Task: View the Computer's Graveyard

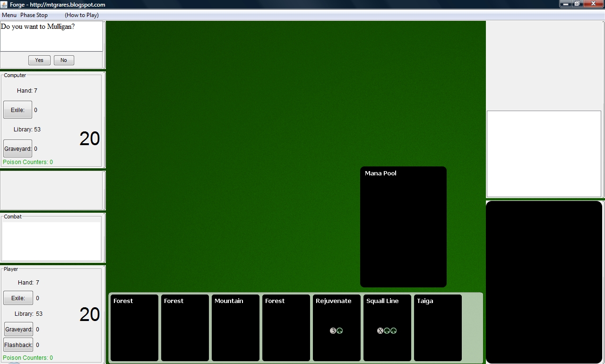Action: (x=17, y=148)
